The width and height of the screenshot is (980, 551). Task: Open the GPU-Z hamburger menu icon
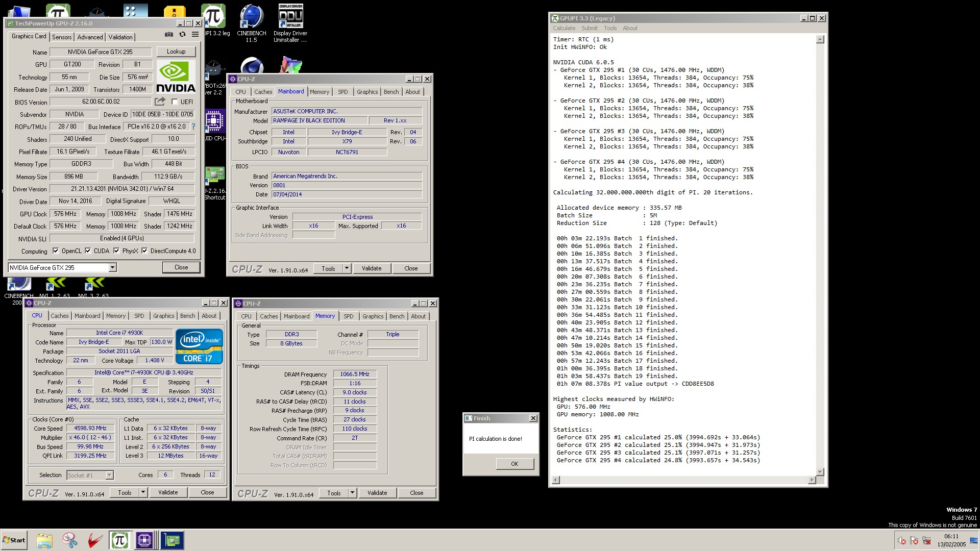tap(195, 35)
